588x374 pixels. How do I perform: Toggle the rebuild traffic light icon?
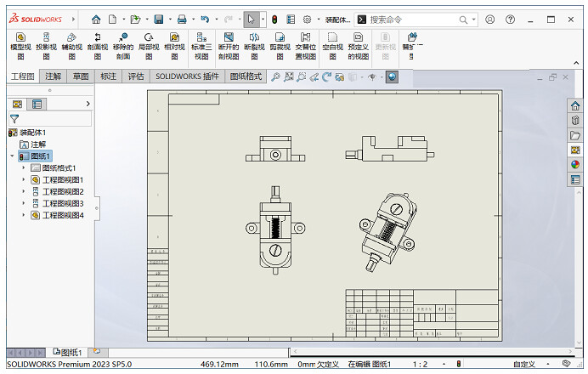[274, 19]
